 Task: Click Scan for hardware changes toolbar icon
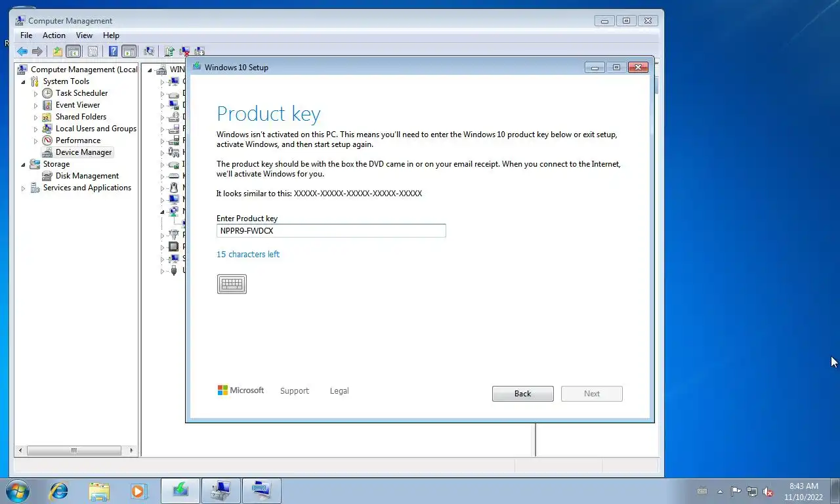(x=149, y=51)
